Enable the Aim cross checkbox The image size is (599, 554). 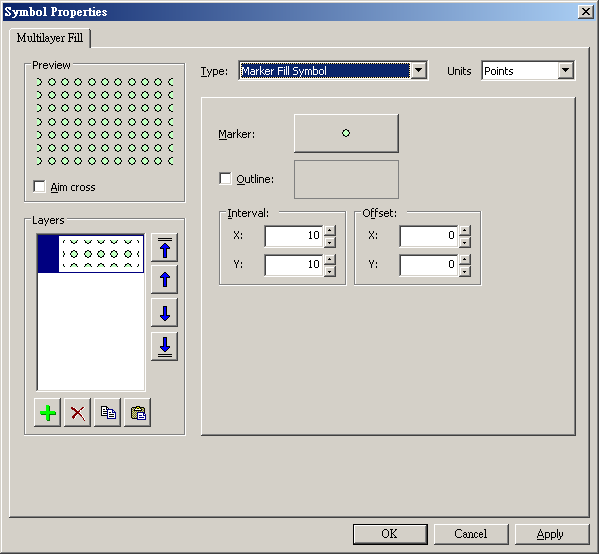pos(39,187)
